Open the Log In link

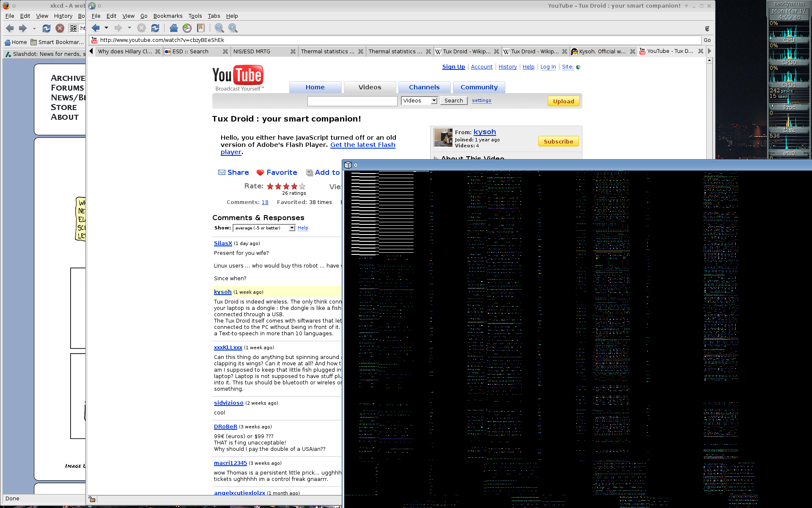point(548,67)
